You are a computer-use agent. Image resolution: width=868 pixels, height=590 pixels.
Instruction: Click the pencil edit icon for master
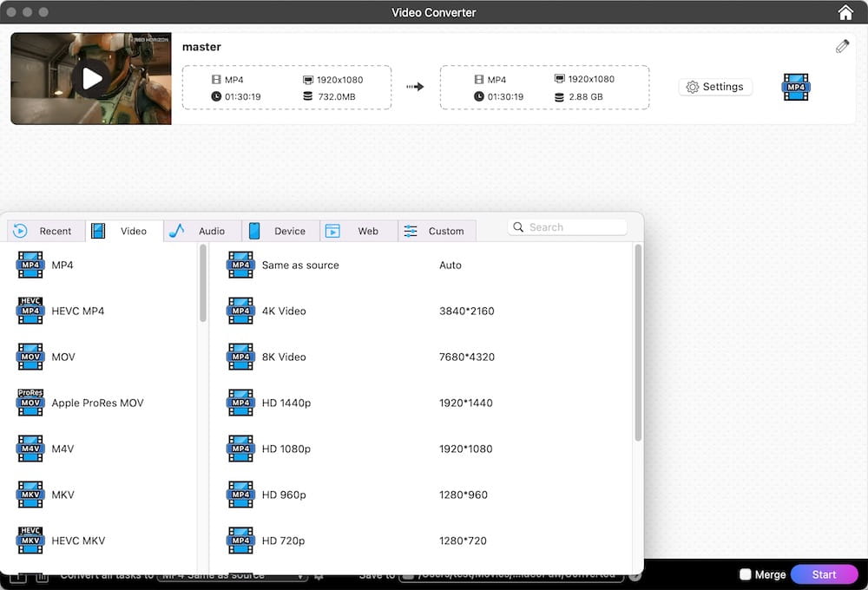[842, 47]
